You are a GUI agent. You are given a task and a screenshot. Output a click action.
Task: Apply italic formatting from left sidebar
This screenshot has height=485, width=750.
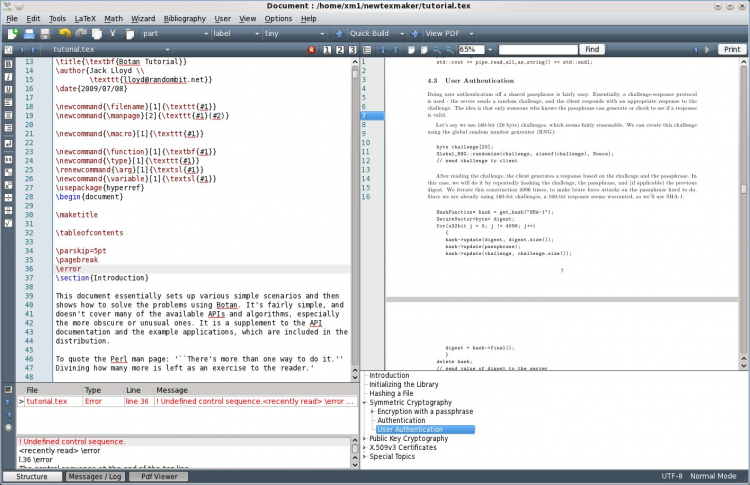click(x=8, y=76)
